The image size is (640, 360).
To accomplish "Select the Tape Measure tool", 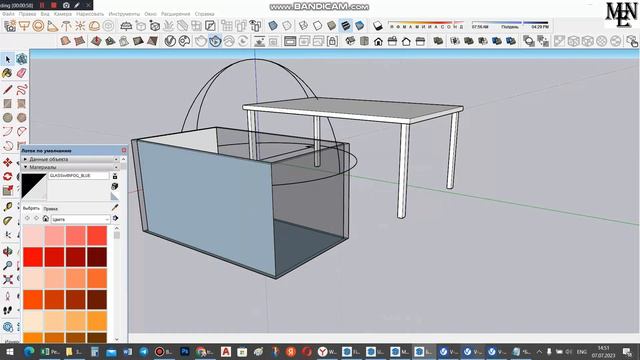I will coord(7,207).
